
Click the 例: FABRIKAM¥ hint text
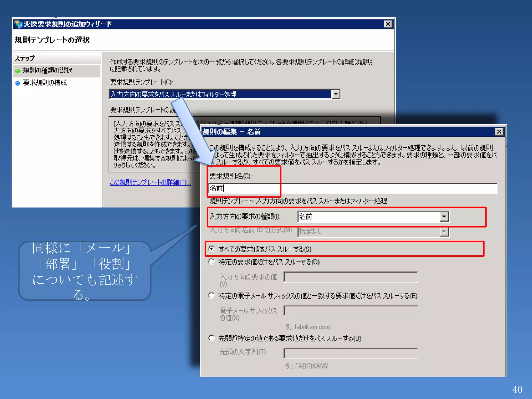pos(307,366)
